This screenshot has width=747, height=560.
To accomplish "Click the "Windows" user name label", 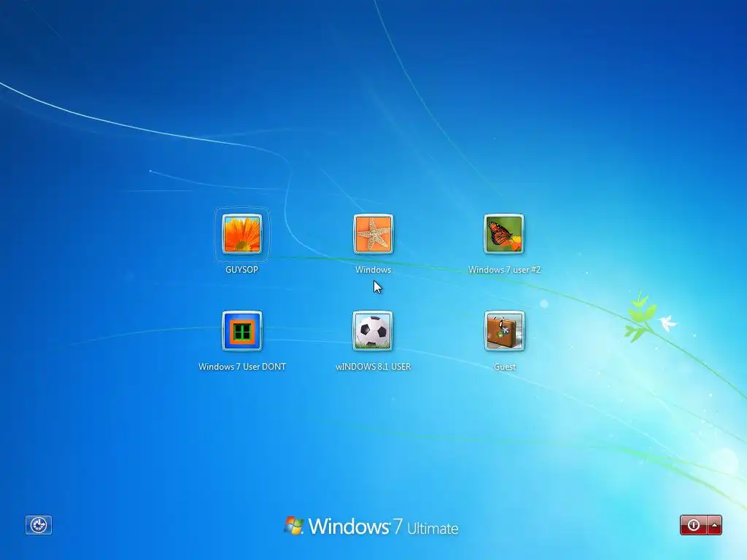I will coord(373,270).
